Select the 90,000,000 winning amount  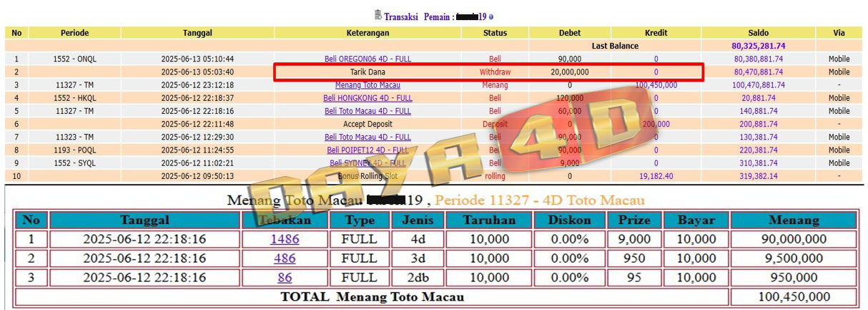(794, 239)
